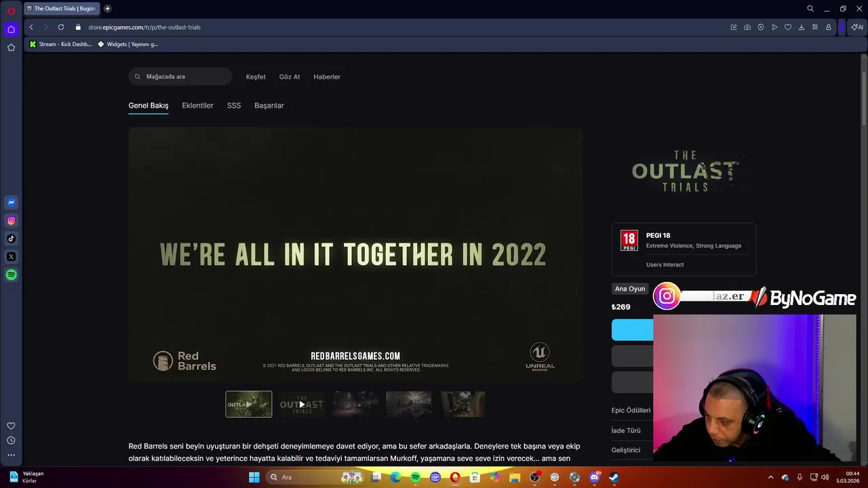Open sidebar bookmarks star icon

11,47
